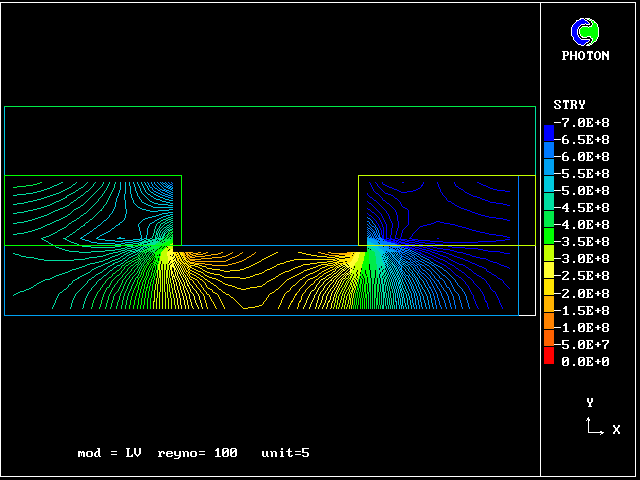This screenshot has height=480, width=640.
Task: Click the "mod = LV" status text
Action: coord(110,453)
